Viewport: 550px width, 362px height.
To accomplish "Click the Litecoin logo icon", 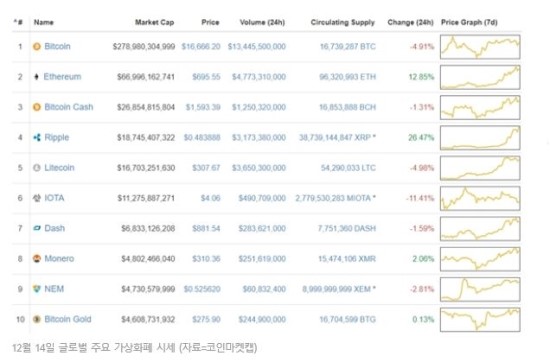I will coord(37,168).
